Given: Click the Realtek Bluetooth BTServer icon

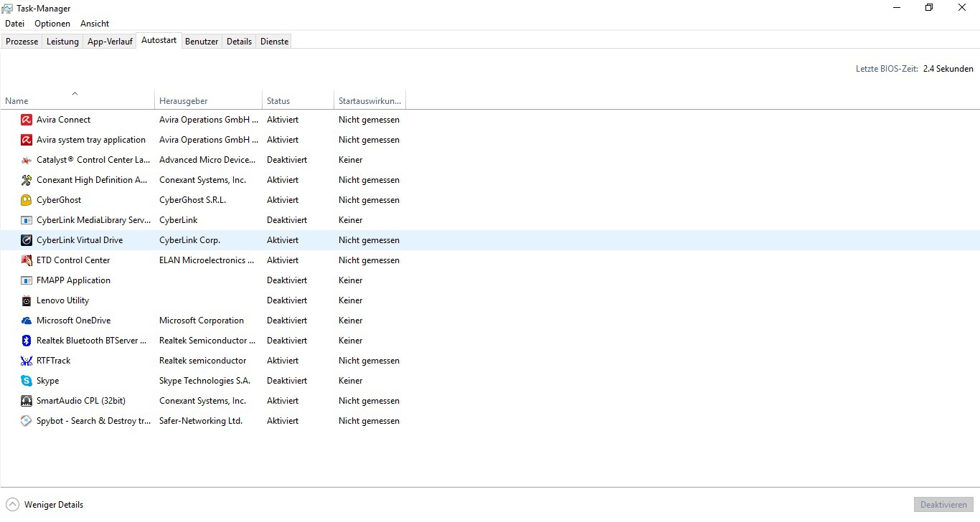Looking at the screenshot, I should pos(27,341).
